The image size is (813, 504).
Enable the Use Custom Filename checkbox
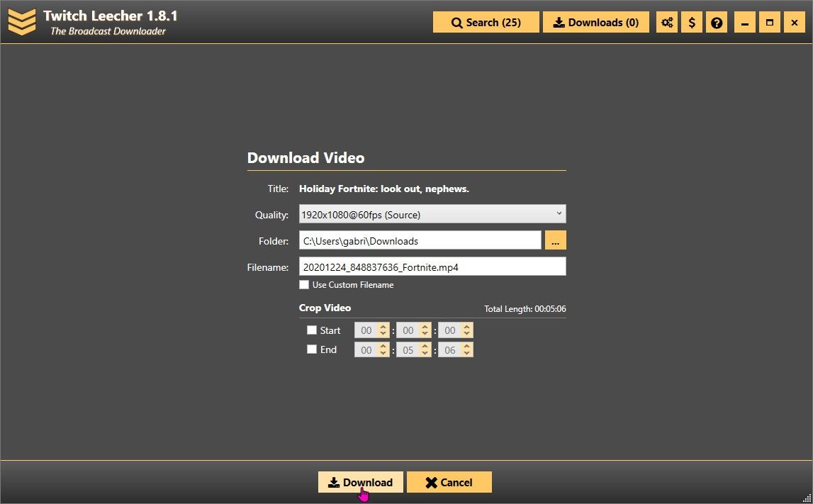[304, 285]
